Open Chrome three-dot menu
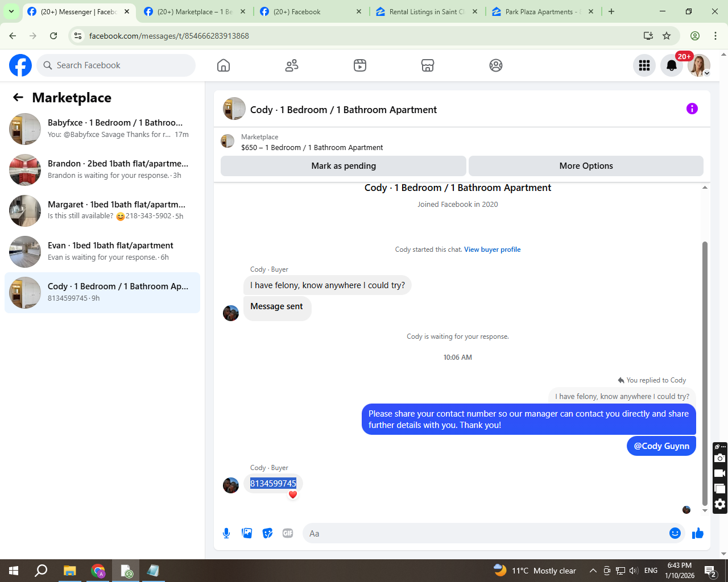 point(715,36)
